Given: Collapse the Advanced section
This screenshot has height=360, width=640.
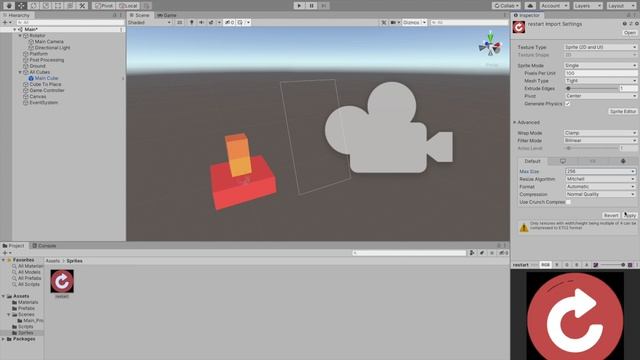Looking at the screenshot, I should (515, 122).
